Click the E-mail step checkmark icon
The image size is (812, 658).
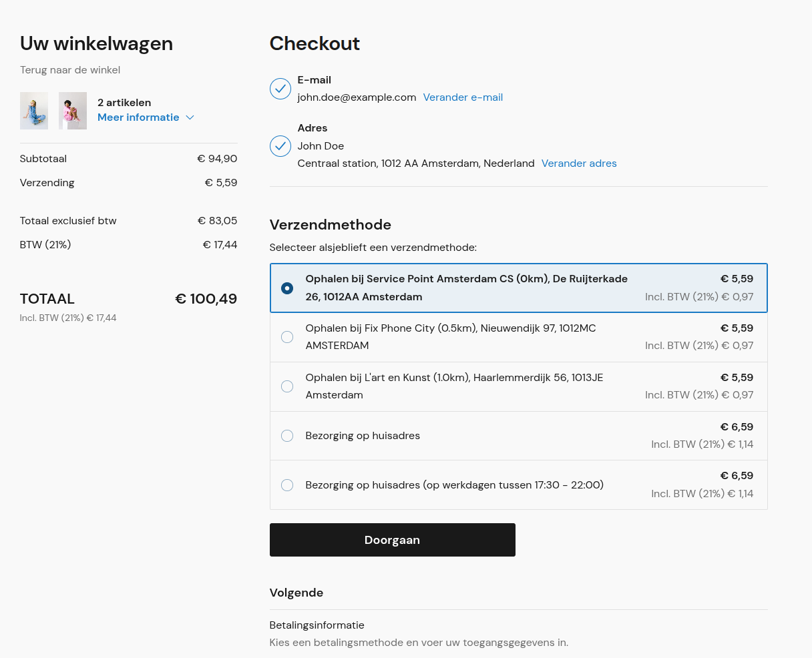(280, 89)
